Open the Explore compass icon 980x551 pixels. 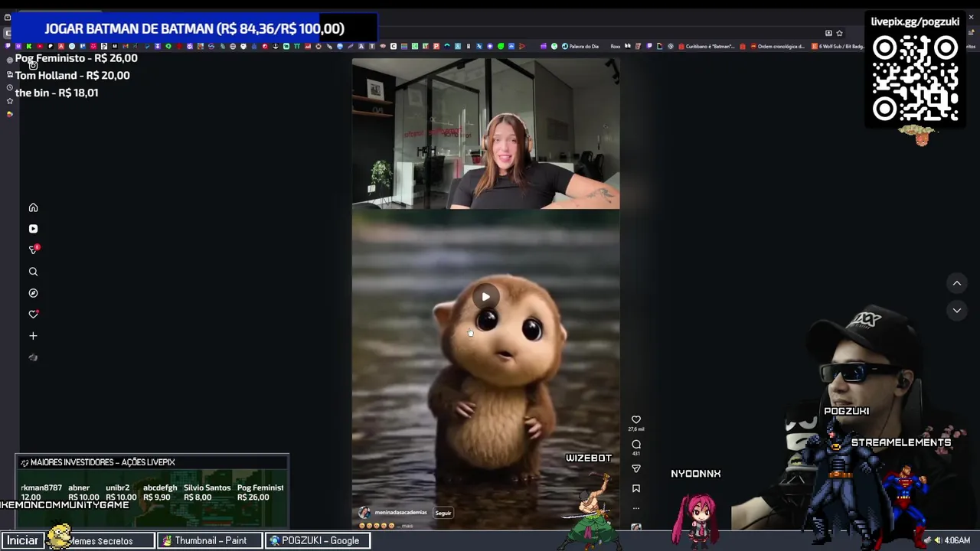[x=33, y=293]
